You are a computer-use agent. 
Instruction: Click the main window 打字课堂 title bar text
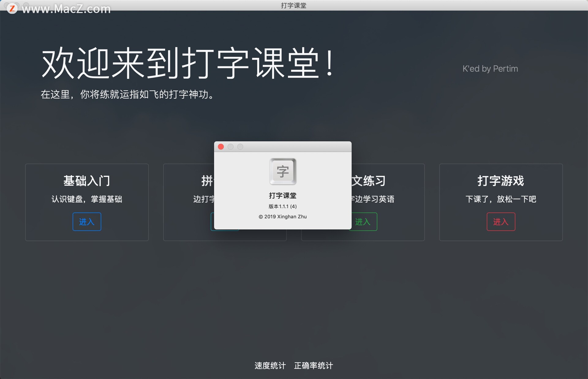point(294,6)
